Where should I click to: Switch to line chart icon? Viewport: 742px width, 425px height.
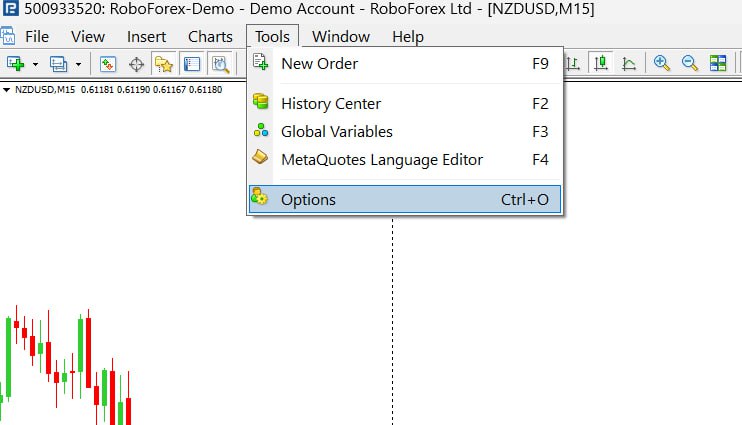point(629,64)
